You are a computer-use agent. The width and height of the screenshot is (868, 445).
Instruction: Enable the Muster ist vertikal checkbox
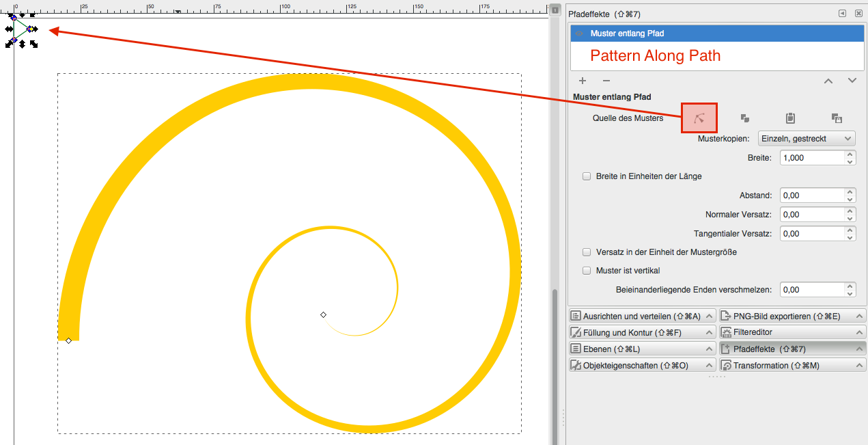tap(587, 271)
